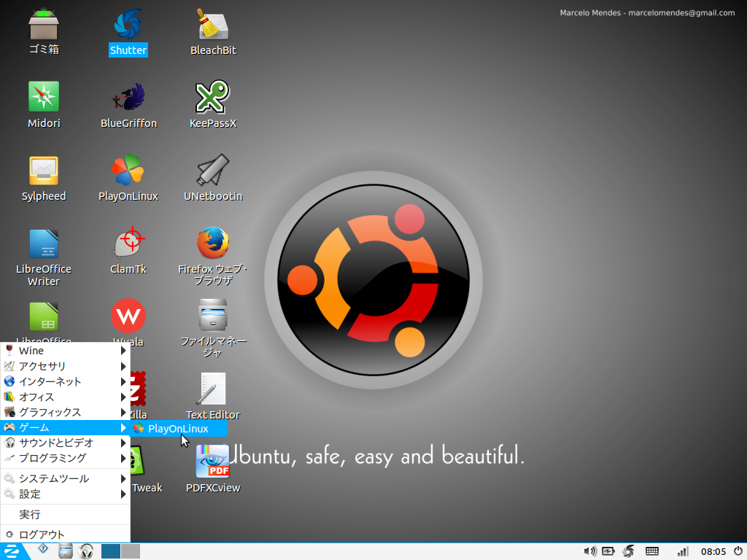Expand the 設定 submenu arrow
The height and width of the screenshot is (560, 747).
(x=123, y=494)
